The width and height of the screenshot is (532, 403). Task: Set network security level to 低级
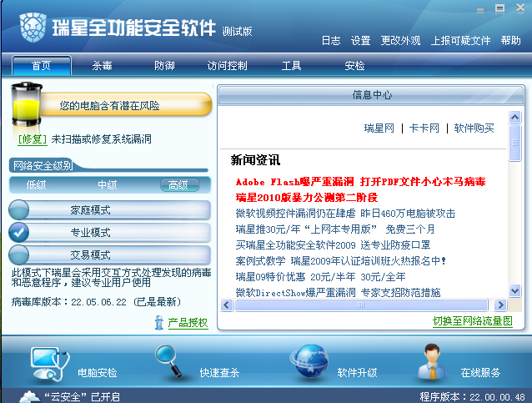click(x=37, y=185)
